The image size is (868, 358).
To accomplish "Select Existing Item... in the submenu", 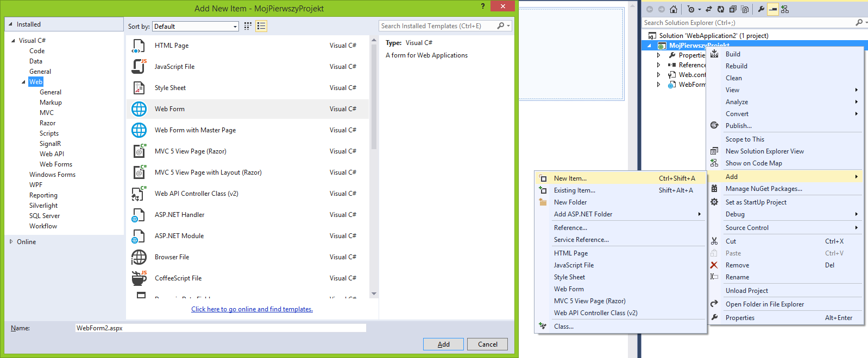I will pos(621,190).
